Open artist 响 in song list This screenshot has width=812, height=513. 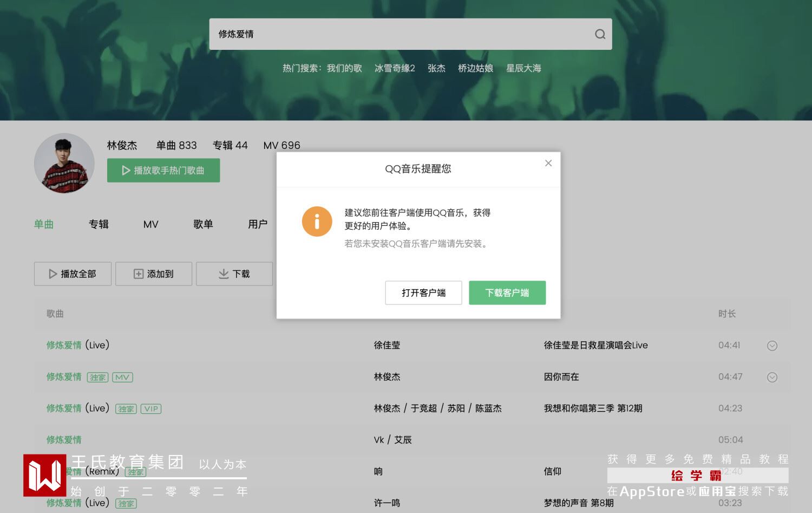(x=378, y=471)
